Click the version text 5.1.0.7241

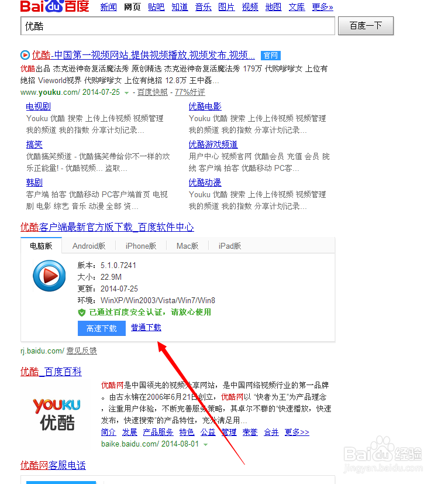[x=118, y=266]
